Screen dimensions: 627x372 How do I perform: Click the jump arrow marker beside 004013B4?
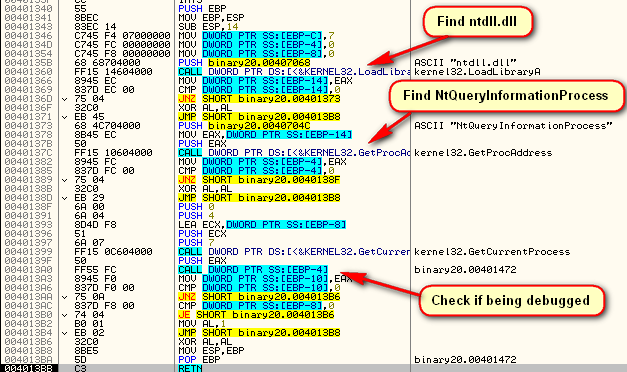click(x=65, y=333)
